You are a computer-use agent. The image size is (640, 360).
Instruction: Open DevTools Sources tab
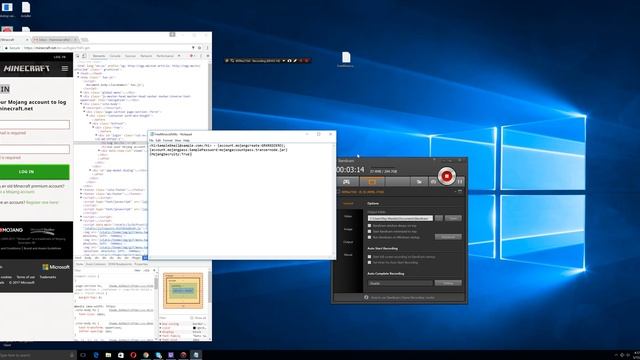(130, 56)
